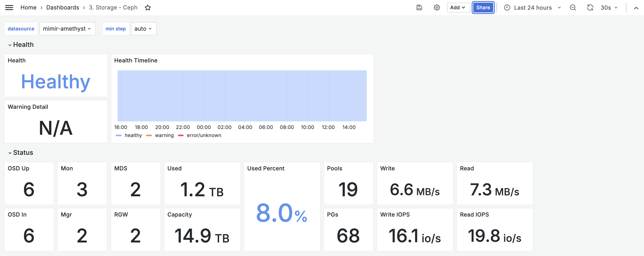The height and width of the screenshot is (256, 644).
Task: Click the Health panel title
Action: pos(16,60)
